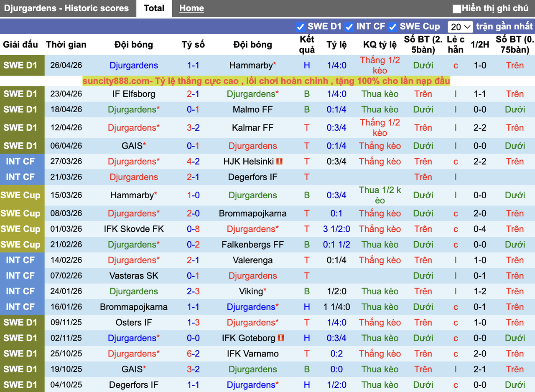Open the 20 recent matches dropdown

coord(460,27)
